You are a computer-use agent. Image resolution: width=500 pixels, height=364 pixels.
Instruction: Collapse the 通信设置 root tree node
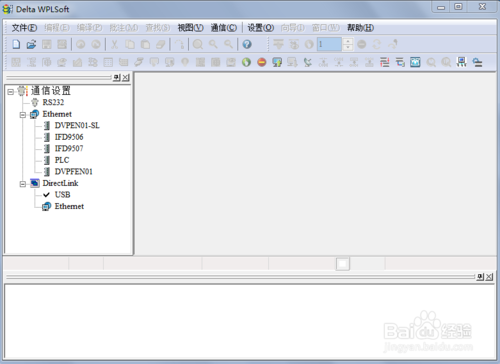point(11,91)
